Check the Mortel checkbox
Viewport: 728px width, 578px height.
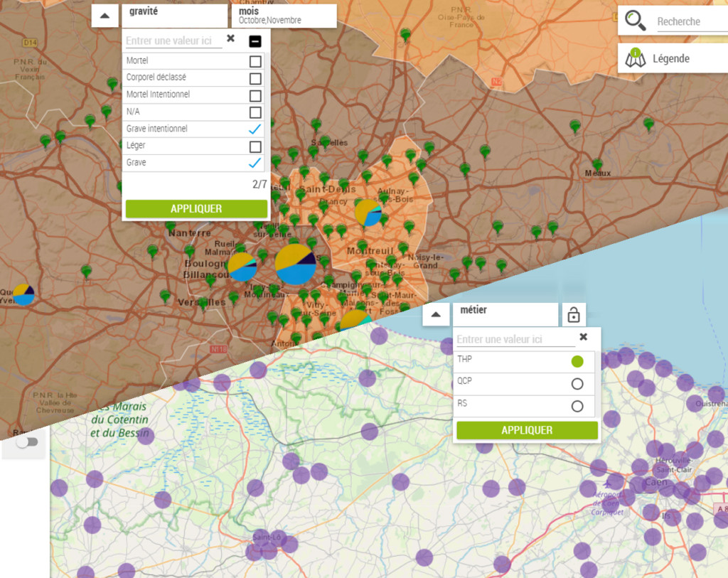click(x=255, y=61)
